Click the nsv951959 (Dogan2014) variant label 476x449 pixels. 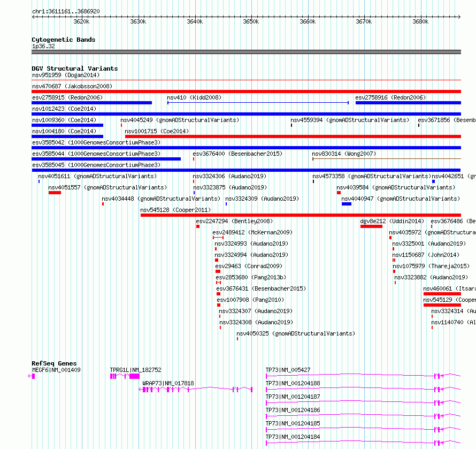click(66, 75)
